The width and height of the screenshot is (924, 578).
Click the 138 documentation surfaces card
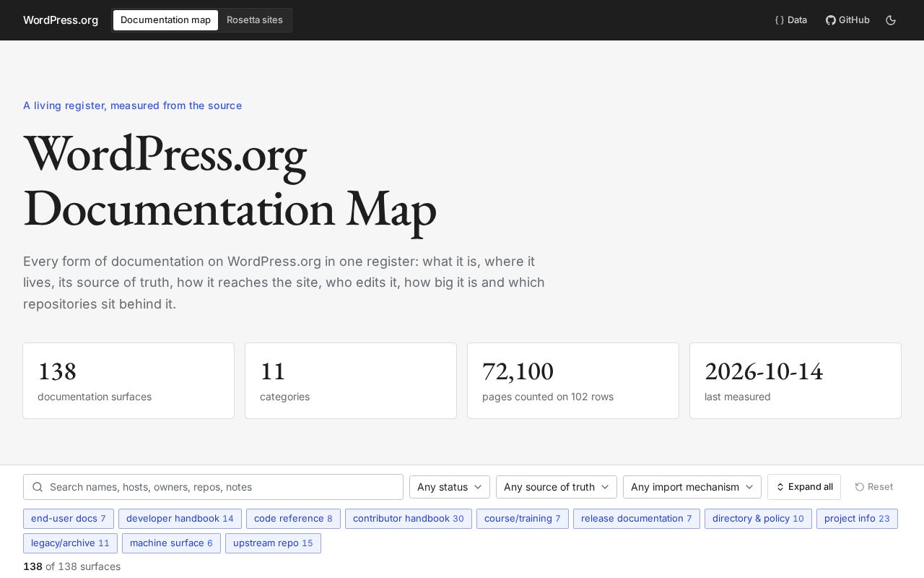coord(128,381)
